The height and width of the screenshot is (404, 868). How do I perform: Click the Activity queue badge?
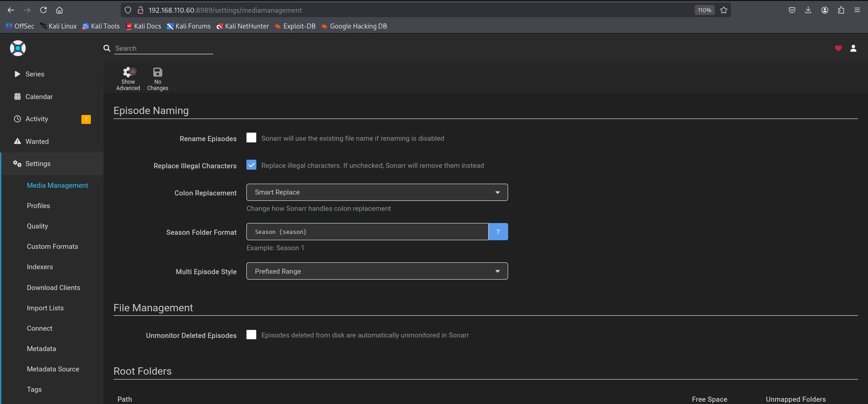click(x=86, y=119)
